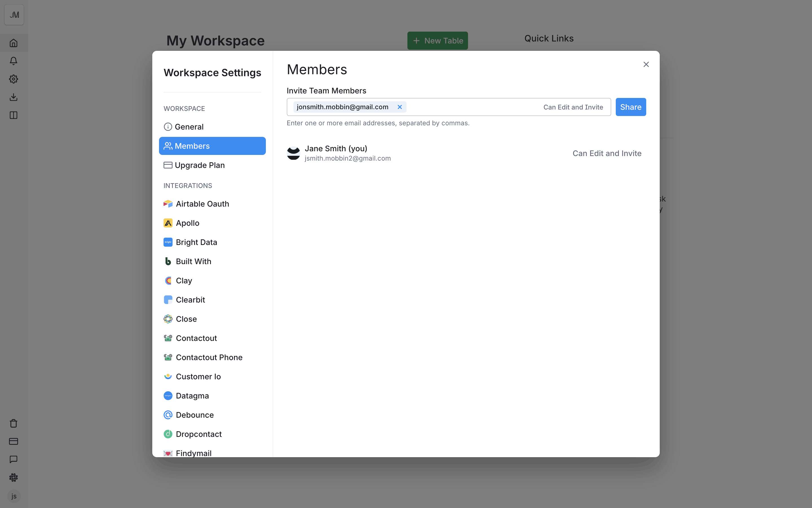Viewport: 812px width, 508px height.
Task: Open Contactout Phone integration
Action: 212,357
